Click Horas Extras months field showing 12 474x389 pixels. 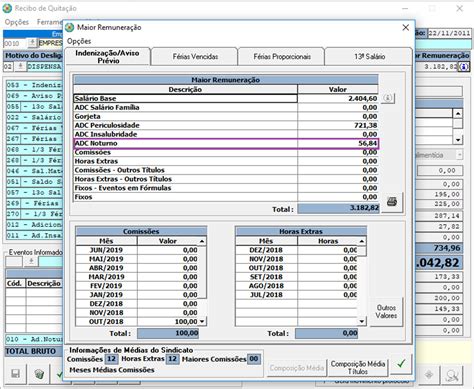(x=172, y=359)
